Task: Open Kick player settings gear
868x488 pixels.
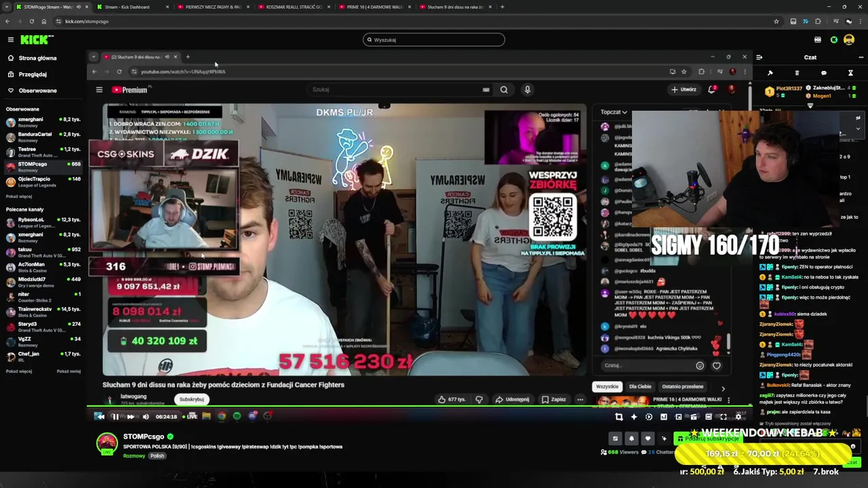Action: (x=738, y=417)
